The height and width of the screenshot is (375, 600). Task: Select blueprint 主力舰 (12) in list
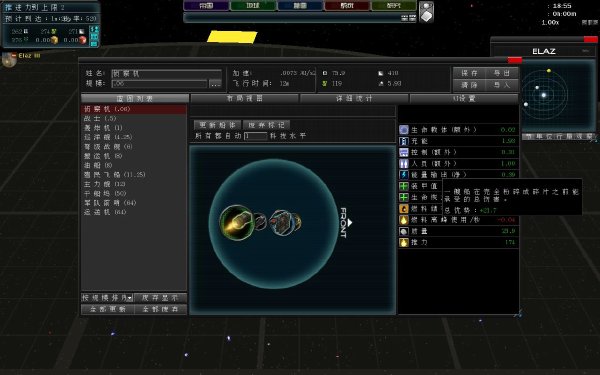[134, 184]
